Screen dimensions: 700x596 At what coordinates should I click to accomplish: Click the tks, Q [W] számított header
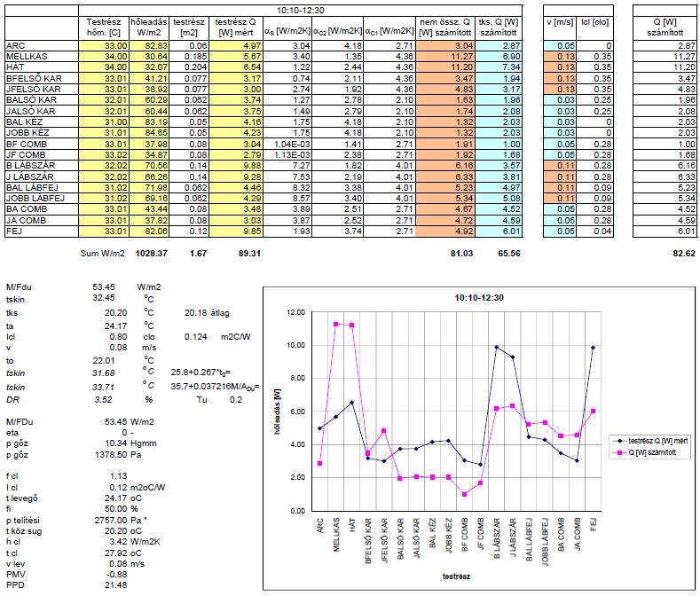[x=499, y=27]
